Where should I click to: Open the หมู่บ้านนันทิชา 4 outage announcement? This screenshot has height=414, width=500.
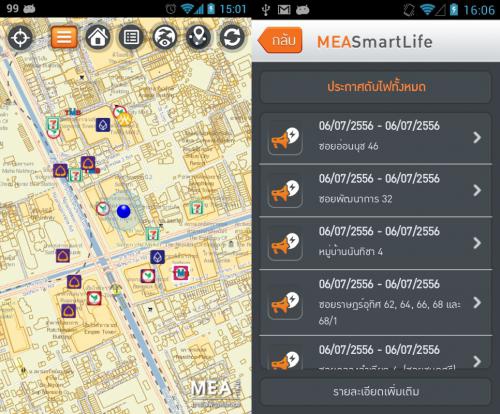pyautogui.click(x=376, y=243)
